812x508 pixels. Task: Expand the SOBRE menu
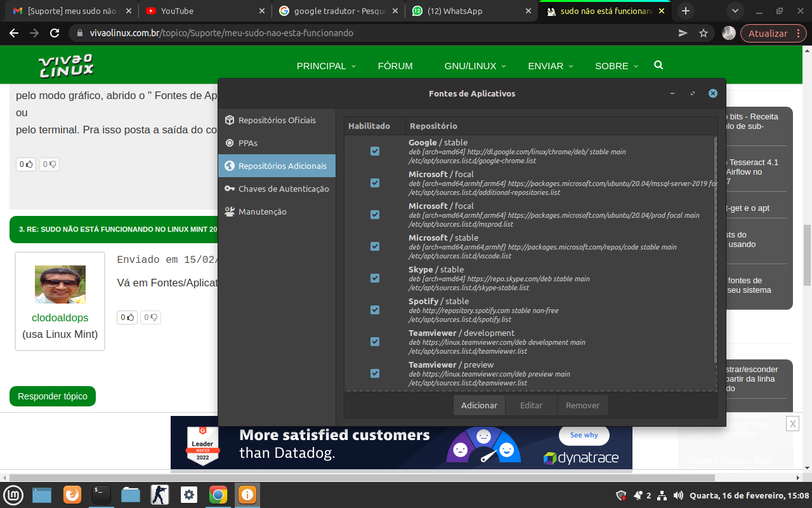pos(617,66)
